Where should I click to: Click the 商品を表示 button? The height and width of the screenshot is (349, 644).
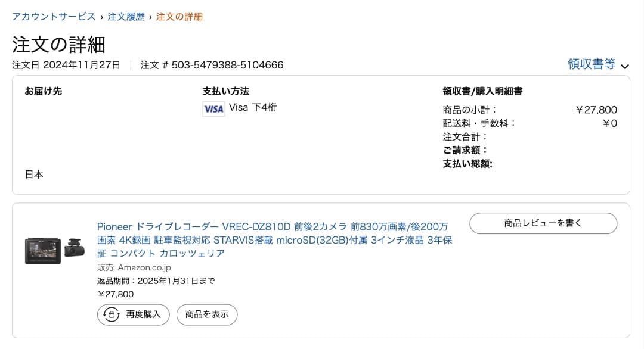coord(206,314)
